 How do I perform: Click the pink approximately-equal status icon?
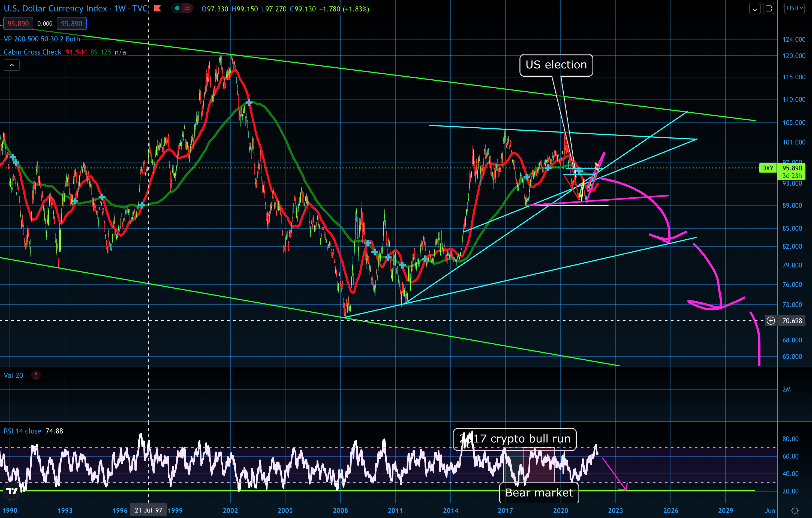pos(187,8)
